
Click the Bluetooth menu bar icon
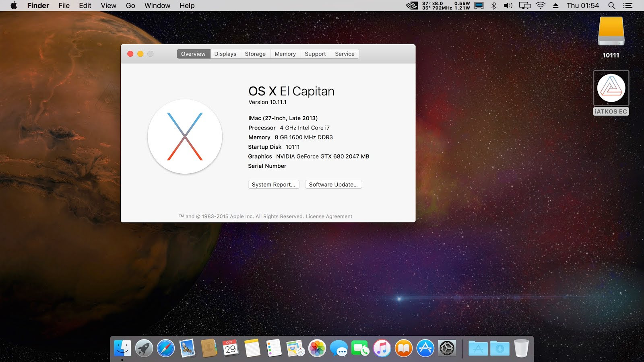494,6
